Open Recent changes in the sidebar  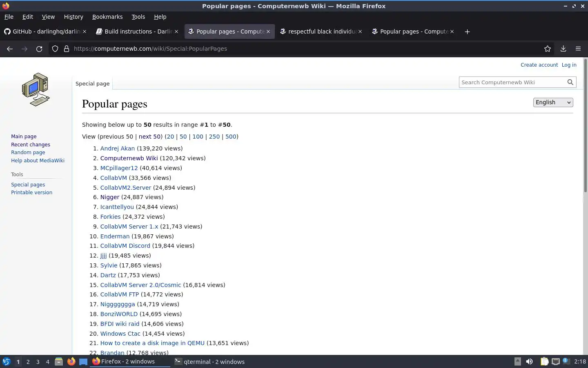[x=31, y=144]
